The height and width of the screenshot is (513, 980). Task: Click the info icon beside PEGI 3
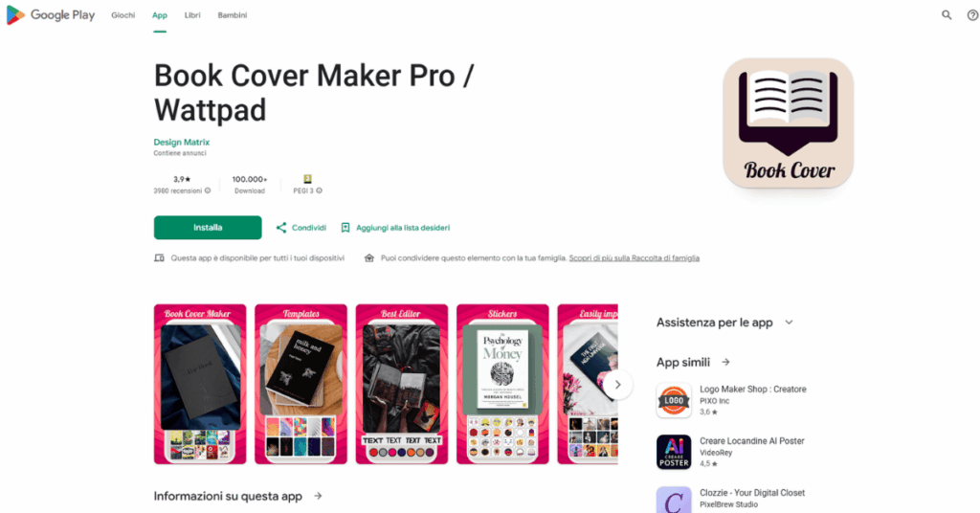pyautogui.click(x=319, y=190)
